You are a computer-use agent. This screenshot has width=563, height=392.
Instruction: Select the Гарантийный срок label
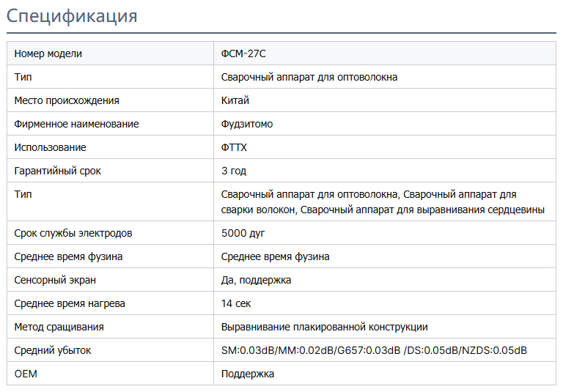point(57,171)
